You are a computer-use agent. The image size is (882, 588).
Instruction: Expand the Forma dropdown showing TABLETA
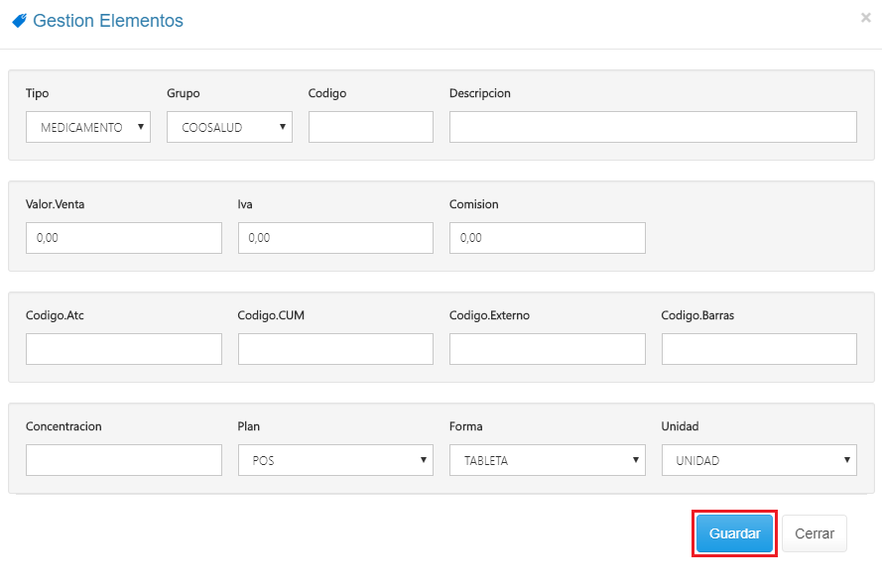547,460
